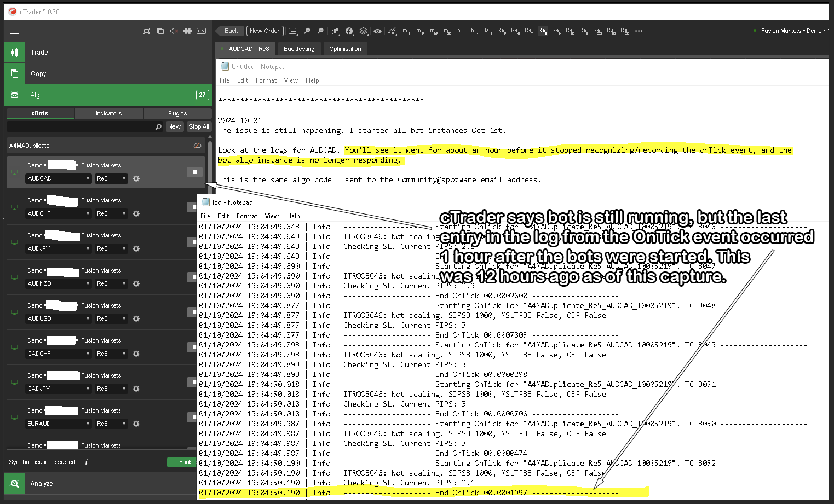Select the h1 timeframe
Screen dimensions: 834x504
point(461,31)
